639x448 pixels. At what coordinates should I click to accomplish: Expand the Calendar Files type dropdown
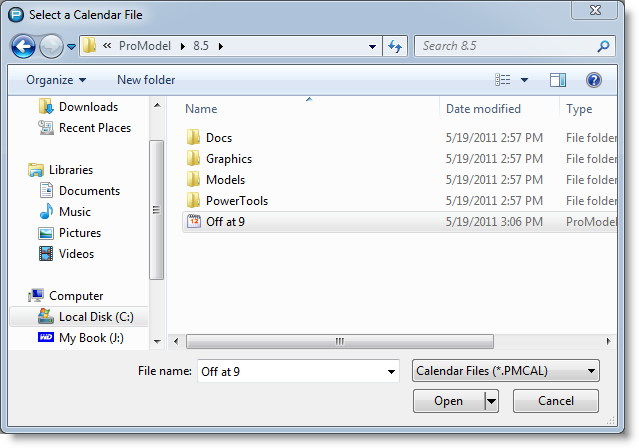pos(505,371)
